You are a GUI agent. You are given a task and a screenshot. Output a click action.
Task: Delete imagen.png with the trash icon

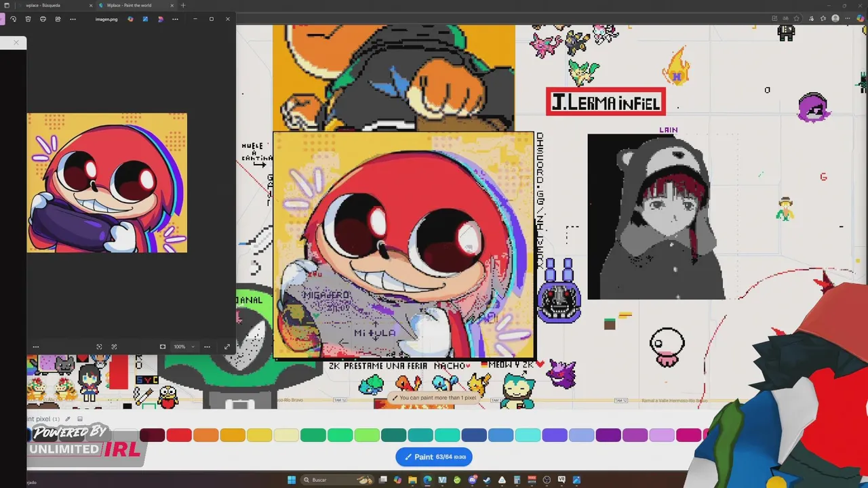click(x=28, y=19)
